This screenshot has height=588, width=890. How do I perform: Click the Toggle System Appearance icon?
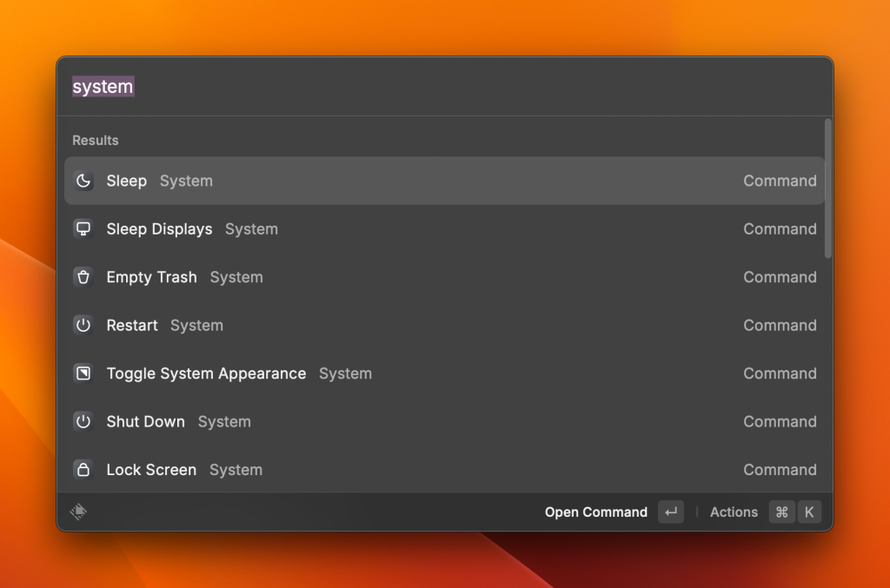click(83, 373)
